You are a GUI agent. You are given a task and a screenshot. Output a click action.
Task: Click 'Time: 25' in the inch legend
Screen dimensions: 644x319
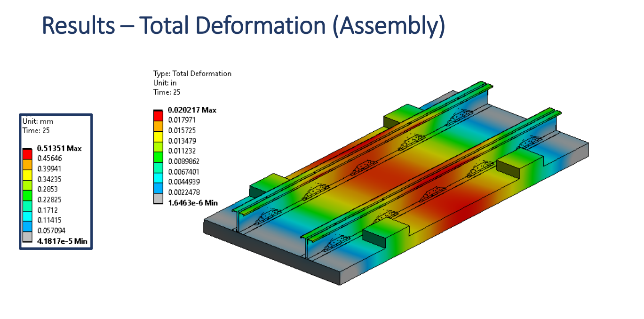coord(167,92)
